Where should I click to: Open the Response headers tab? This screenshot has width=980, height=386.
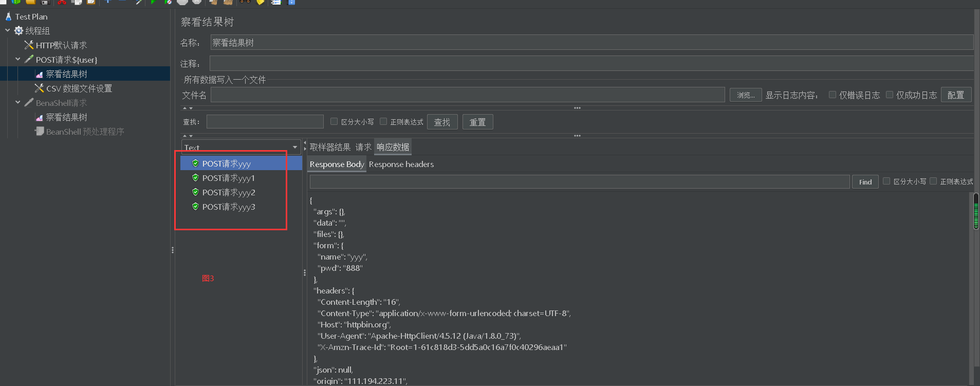401,164
